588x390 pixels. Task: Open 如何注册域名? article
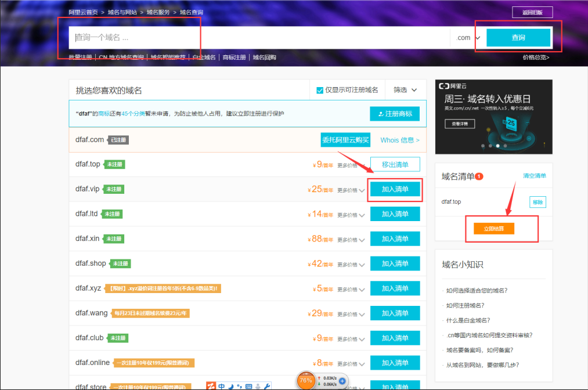click(x=465, y=305)
